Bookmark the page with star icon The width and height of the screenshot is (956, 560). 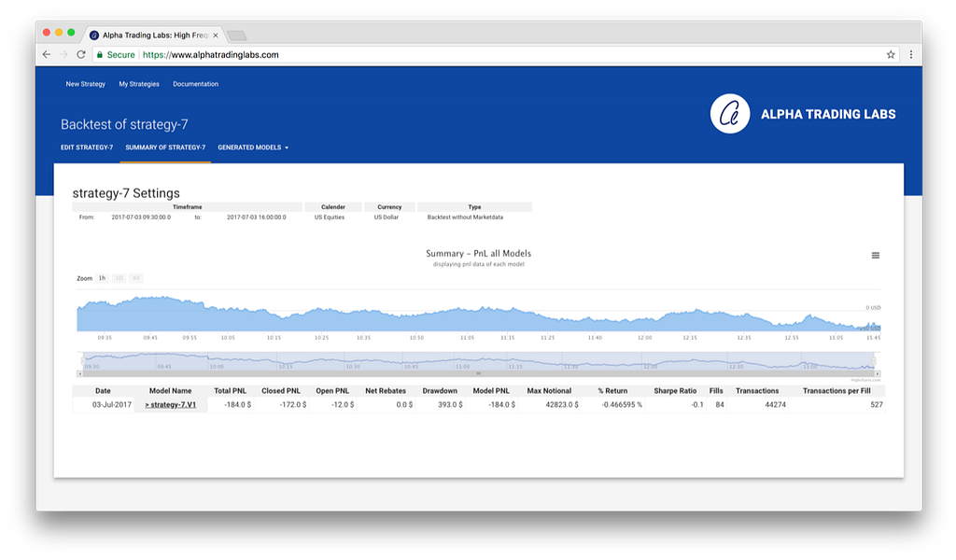891,54
